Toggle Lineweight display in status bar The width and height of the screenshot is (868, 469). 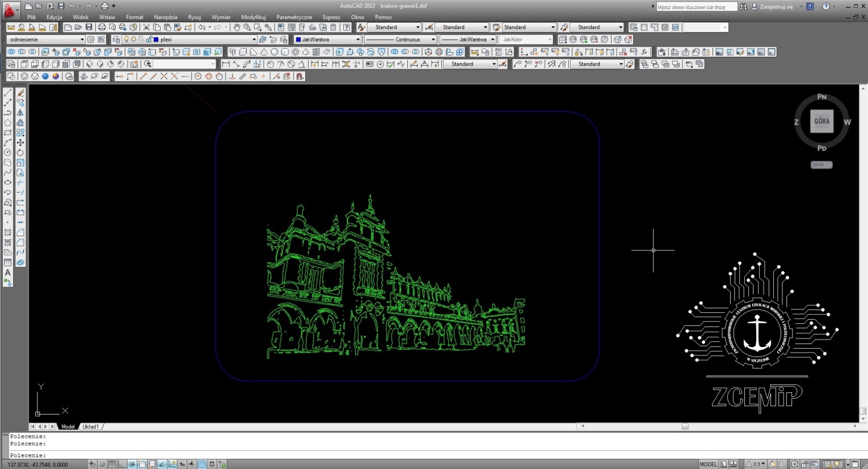click(192, 464)
